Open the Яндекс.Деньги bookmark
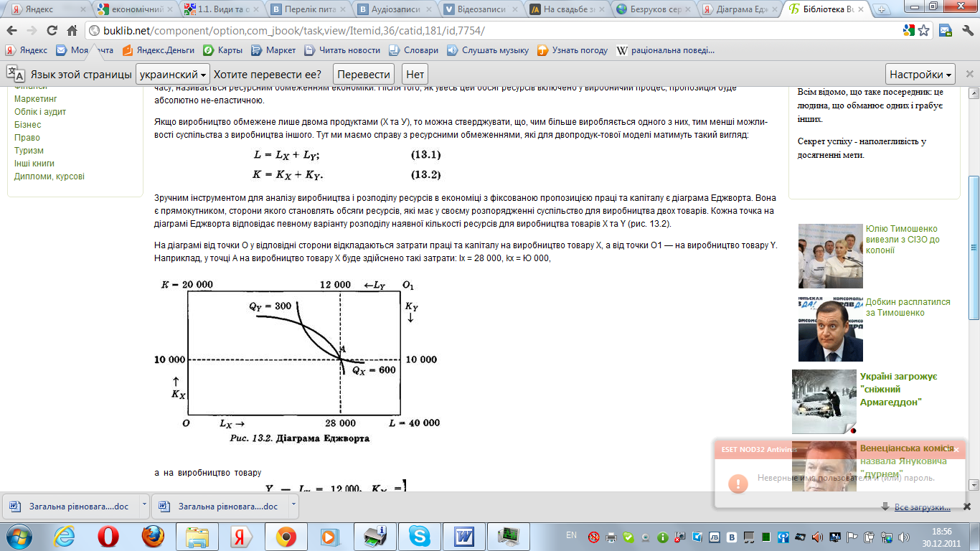The height and width of the screenshot is (551, 980). pyautogui.click(x=157, y=50)
